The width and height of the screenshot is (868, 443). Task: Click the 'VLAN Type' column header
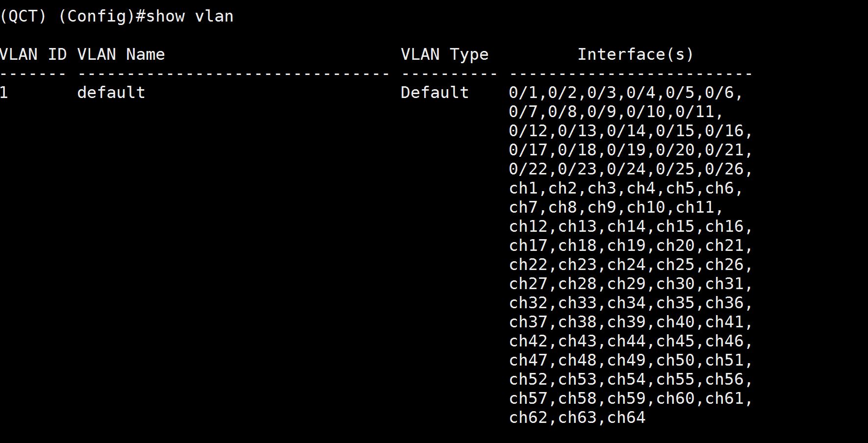[x=444, y=54]
